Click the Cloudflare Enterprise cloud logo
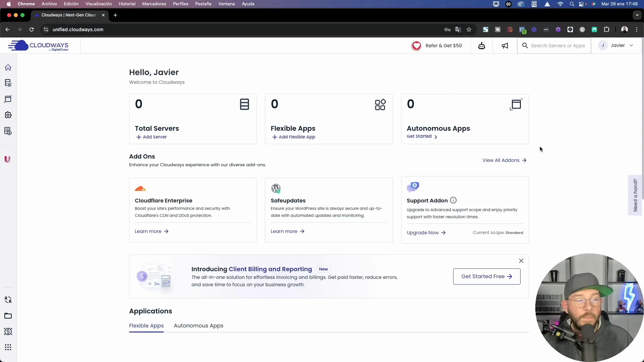Image resolution: width=644 pixels, height=362 pixels. pos(140,188)
